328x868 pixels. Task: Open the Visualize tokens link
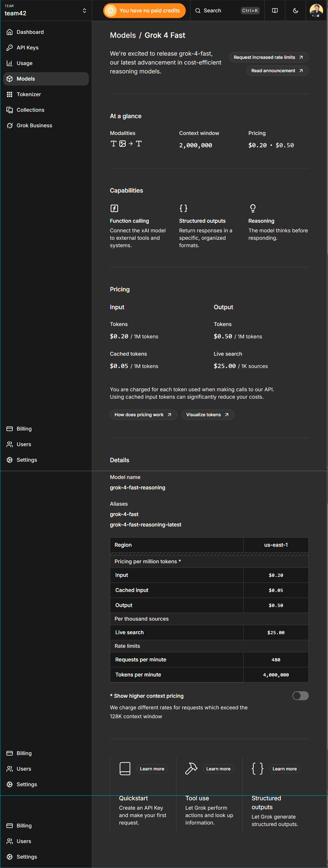coord(207,414)
